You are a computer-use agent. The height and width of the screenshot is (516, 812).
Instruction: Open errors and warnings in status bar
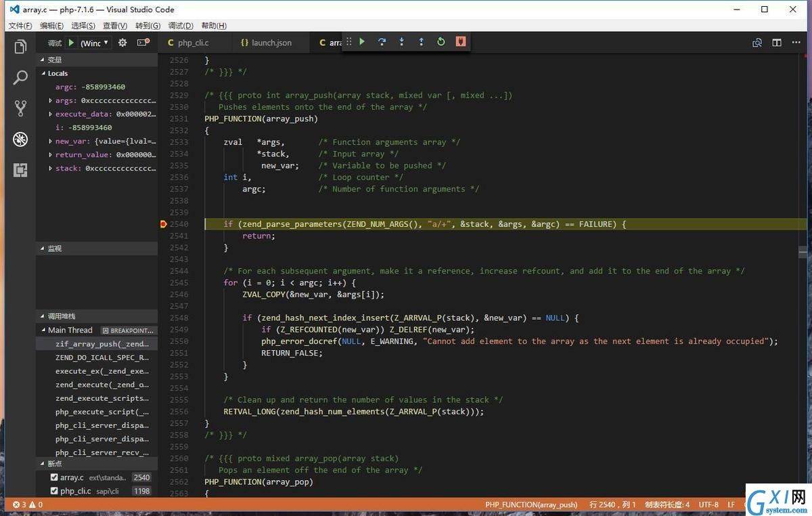click(x=28, y=504)
